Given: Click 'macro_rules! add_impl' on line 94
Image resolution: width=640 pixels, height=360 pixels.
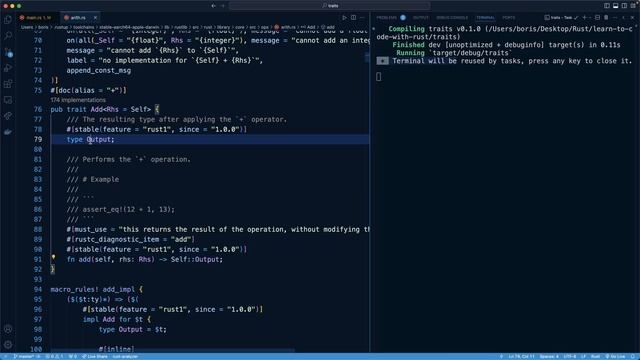Looking at the screenshot, I should point(93,289).
